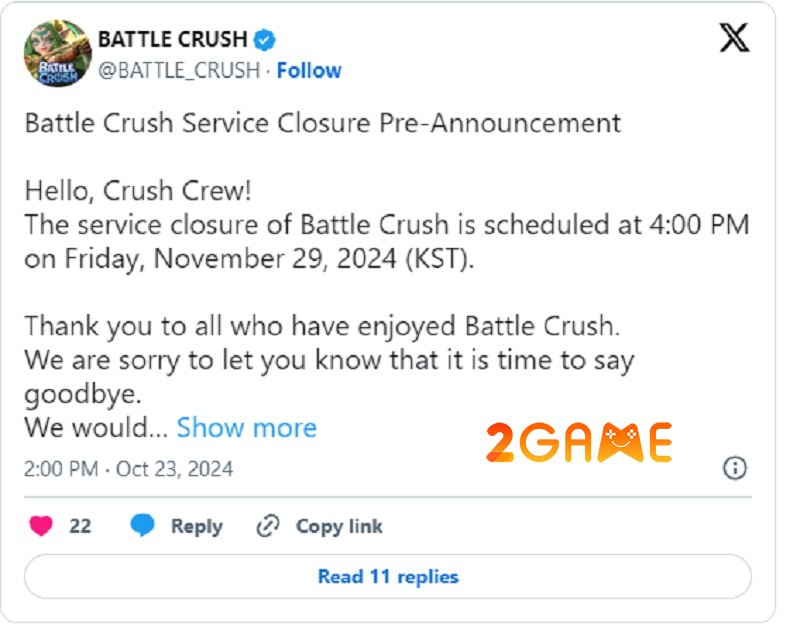The height and width of the screenshot is (630, 800).
Task: Click the X logo in the corner
Action: pyautogui.click(x=734, y=38)
